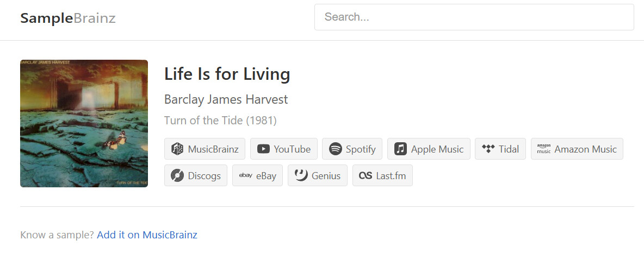Click the Tidal logo icon

tap(488, 149)
